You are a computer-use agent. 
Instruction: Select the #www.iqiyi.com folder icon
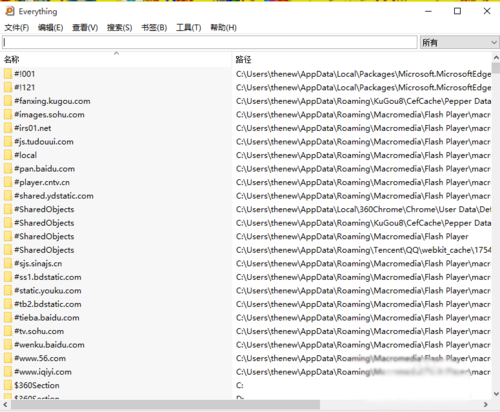(x=8, y=372)
